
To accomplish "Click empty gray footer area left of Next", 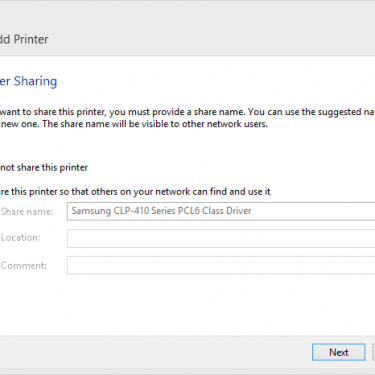I will coord(153,352).
